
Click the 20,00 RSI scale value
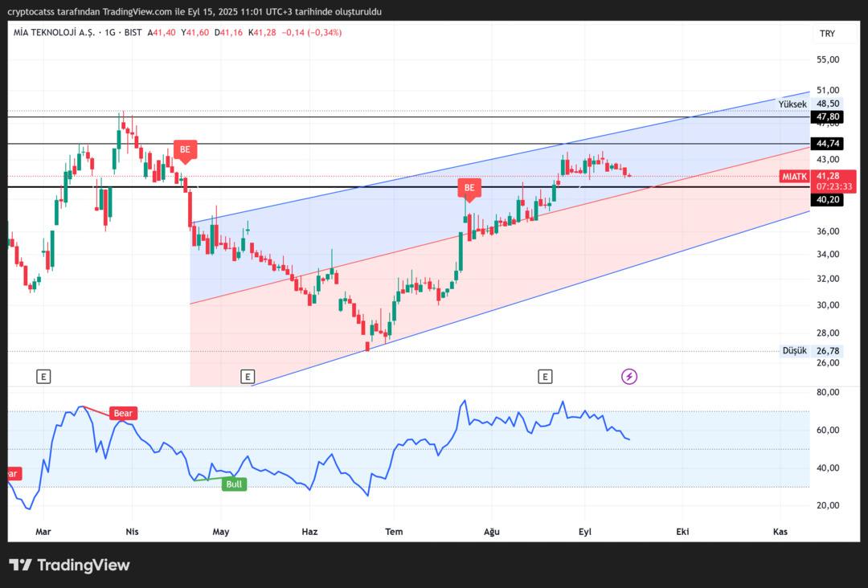[x=828, y=505]
